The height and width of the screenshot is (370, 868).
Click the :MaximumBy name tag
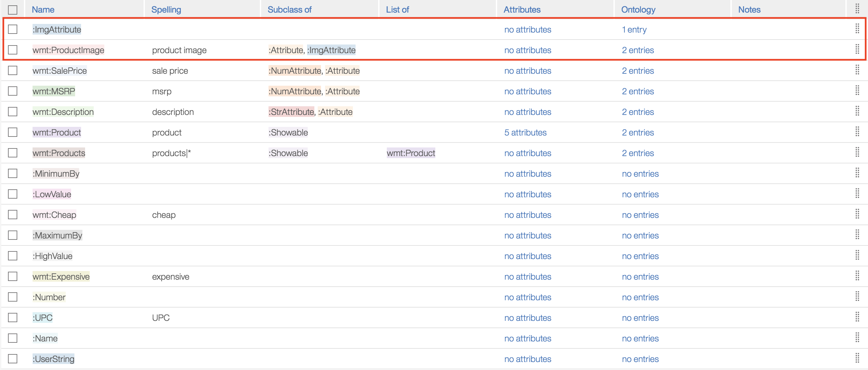point(57,235)
